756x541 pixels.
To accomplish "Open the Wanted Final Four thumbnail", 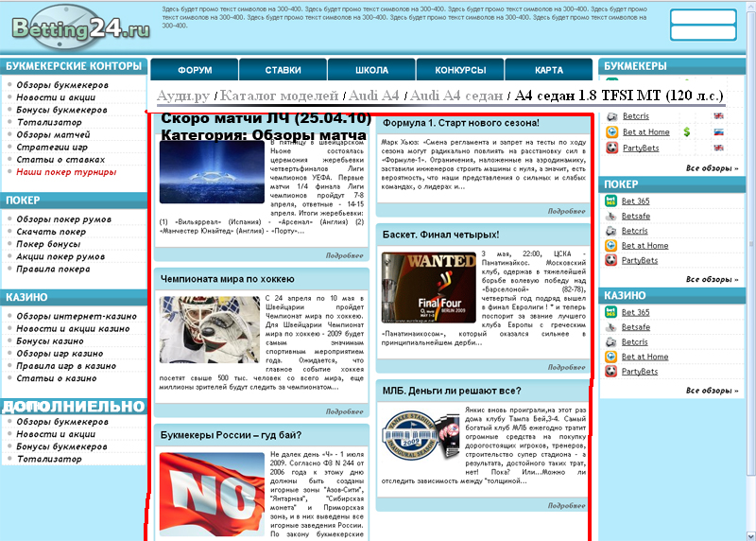I will click(x=429, y=288).
